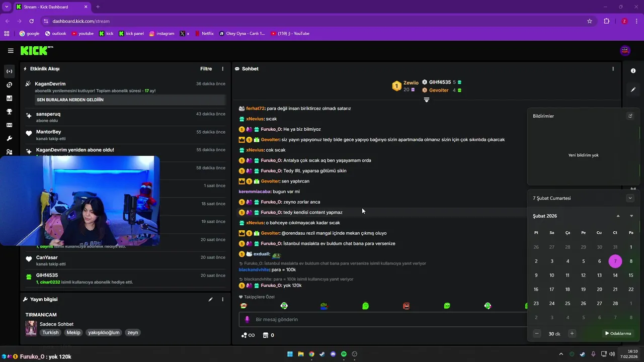
Task: Select February 14 in the calendar
Action: click(615, 276)
